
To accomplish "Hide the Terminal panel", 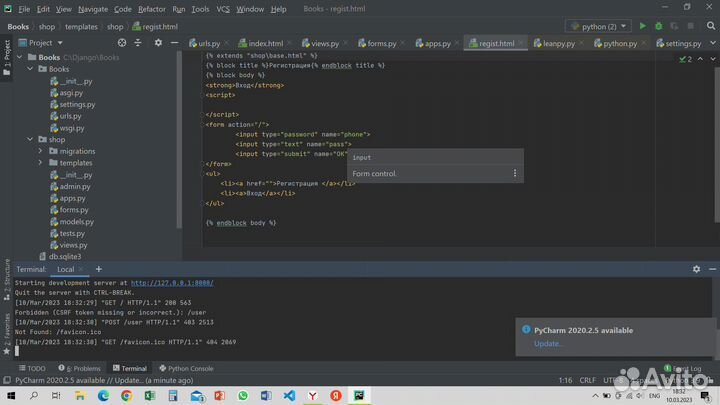I will click(712, 269).
